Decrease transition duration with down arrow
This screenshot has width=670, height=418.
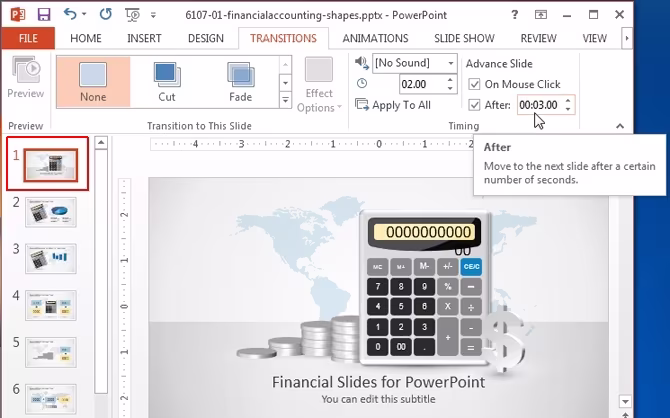pyautogui.click(x=450, y=88)
